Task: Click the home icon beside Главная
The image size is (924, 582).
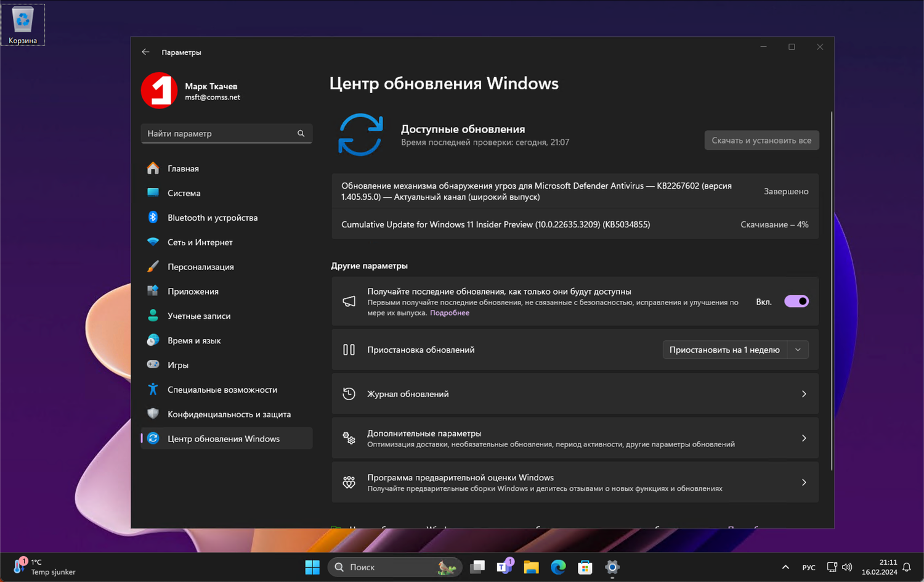Action: point(153,168)
